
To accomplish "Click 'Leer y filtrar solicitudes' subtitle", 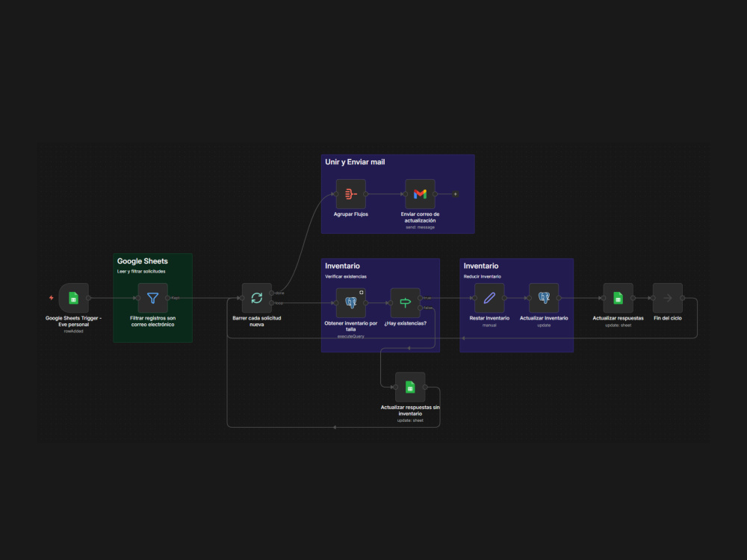I will [141, 272].
